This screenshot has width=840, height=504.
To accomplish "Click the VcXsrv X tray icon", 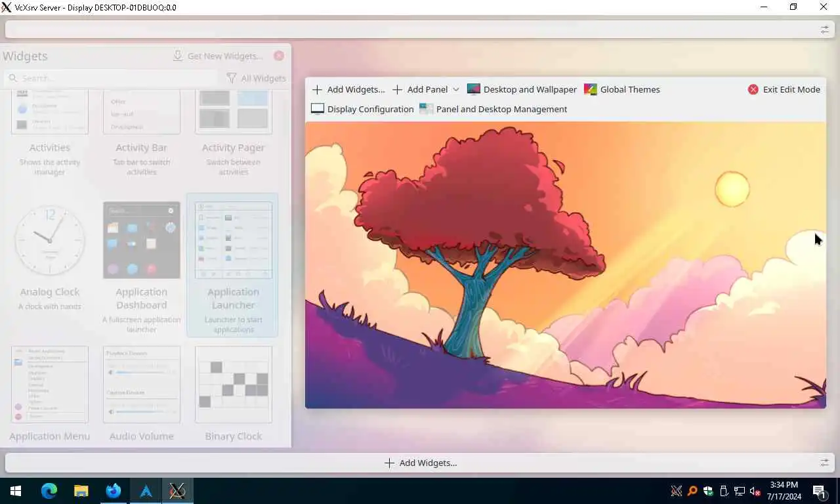I will pyautogui.click(x=677, y=491).
